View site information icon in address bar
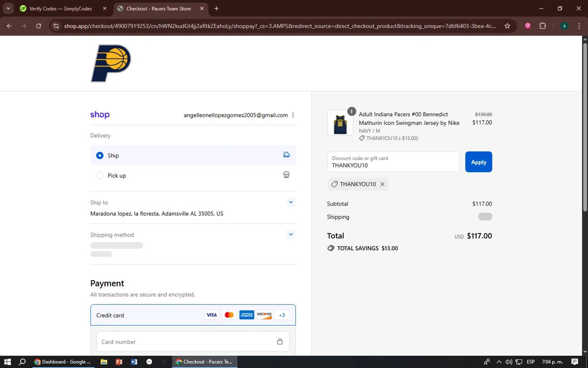 pyautogui.click(x=56, y=26)
